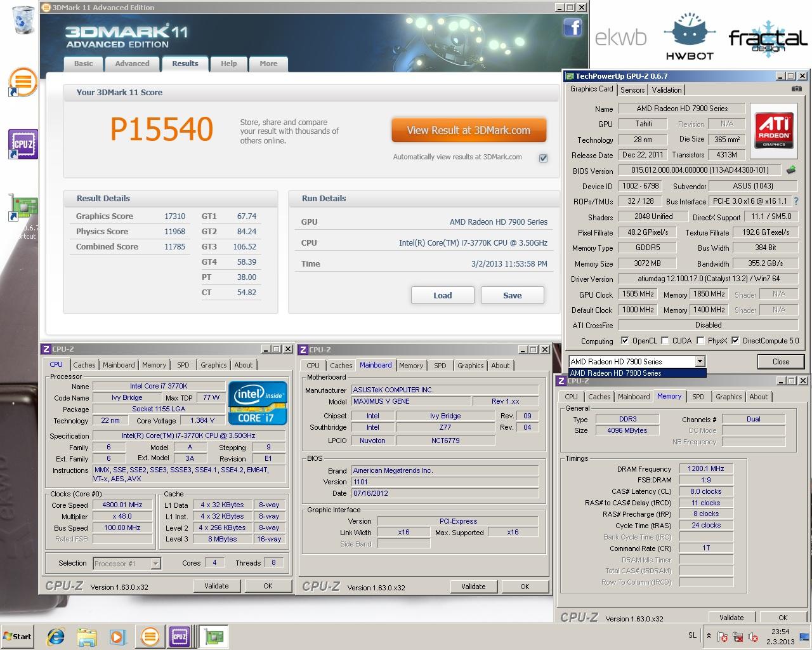This screenshot has height=650, width=812.
Task: Click Validate in the CPU-Z Memory window
Action: [x=731, y=618]
